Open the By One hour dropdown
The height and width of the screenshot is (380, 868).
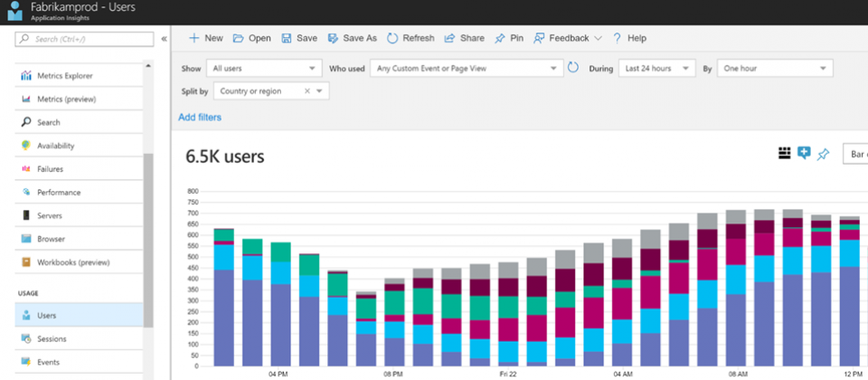tap(775, 68)
